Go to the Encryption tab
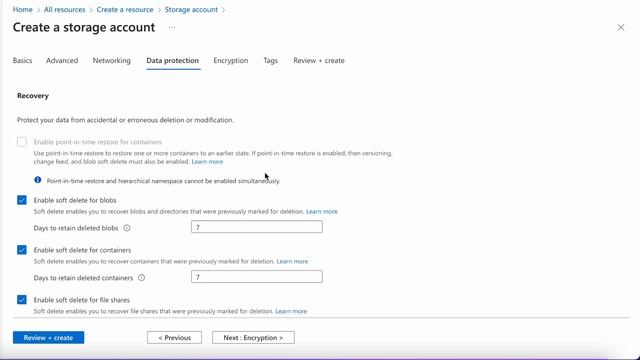 pos(231,60)
